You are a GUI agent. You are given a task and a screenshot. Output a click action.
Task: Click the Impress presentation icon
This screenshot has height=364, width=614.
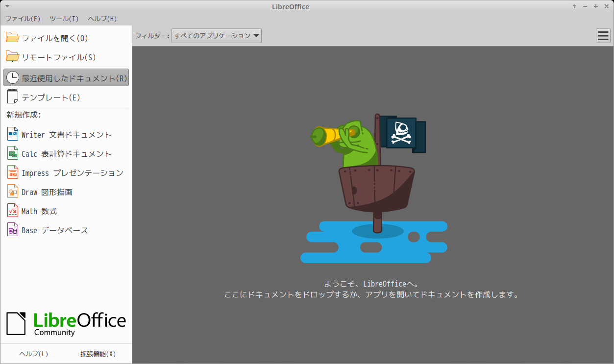point(12,172)
